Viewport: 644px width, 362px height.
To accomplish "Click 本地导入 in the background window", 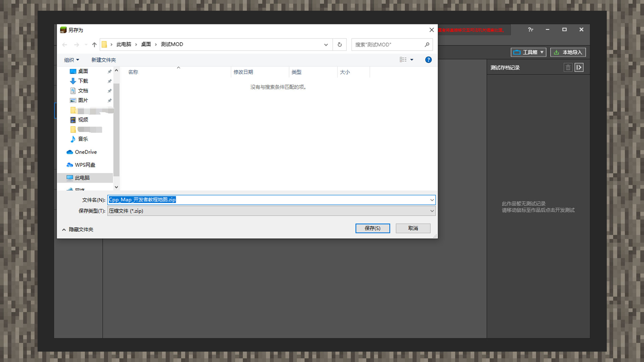I will [568, 52].
